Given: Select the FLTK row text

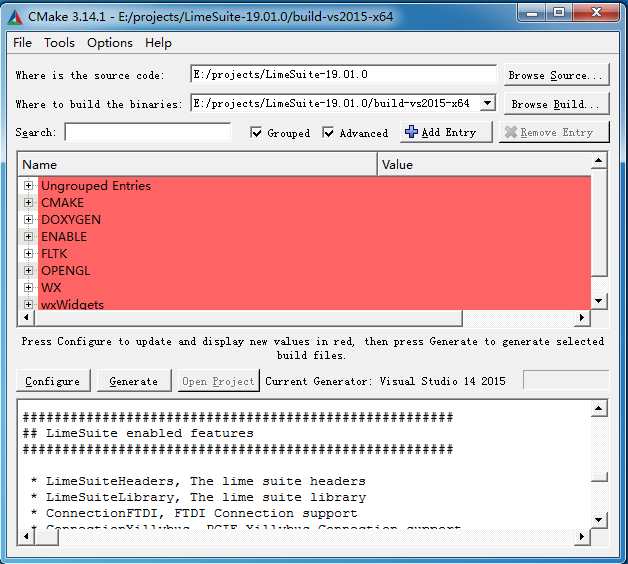Looking at the screenshot, I should coord(54,254).
